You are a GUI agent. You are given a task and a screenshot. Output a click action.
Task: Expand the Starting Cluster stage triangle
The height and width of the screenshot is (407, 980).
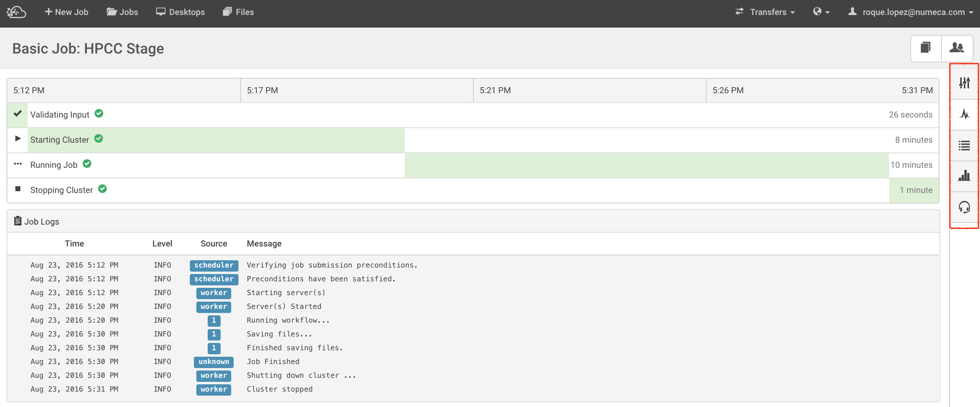tap(17, 139)
